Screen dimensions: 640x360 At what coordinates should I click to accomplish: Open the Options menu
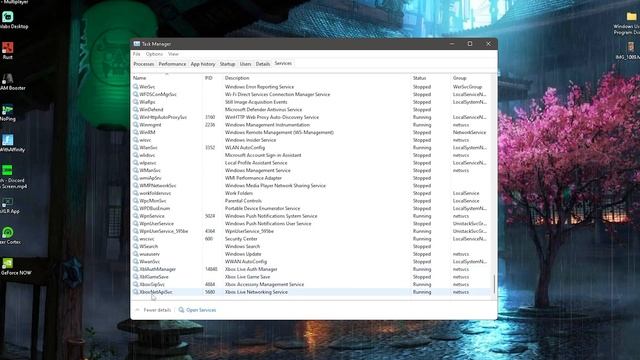pyautogui.click(x=154, y=54)
